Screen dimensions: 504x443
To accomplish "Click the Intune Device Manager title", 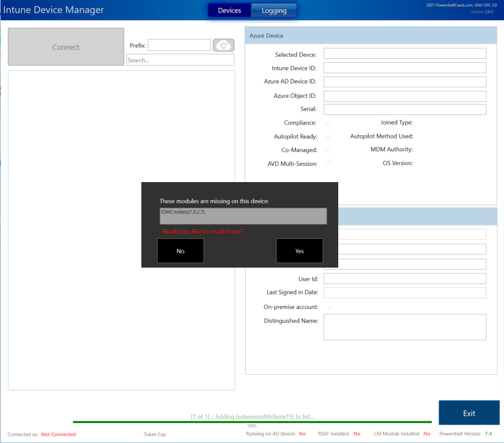I will [54, 10].
